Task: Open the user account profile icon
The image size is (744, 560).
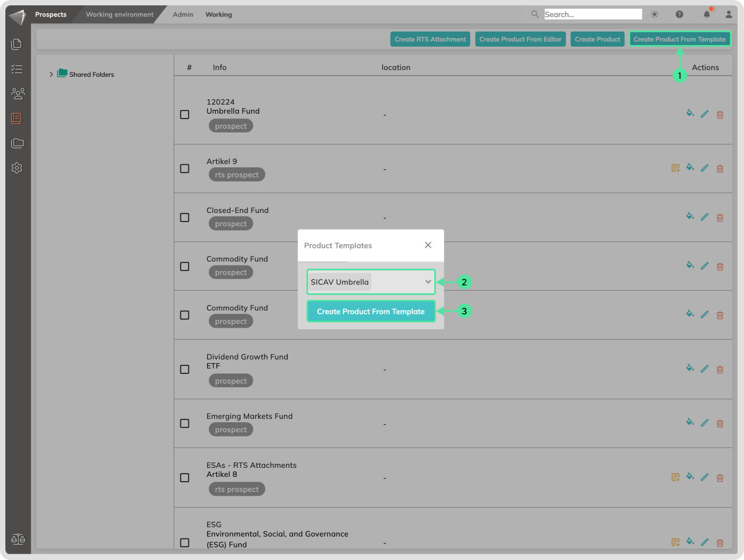Action: coord(728,14)
